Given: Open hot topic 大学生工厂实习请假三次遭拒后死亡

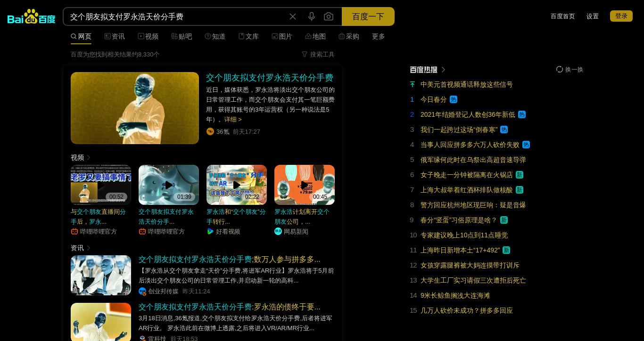Looking at the screenshot, I should 473,280.
